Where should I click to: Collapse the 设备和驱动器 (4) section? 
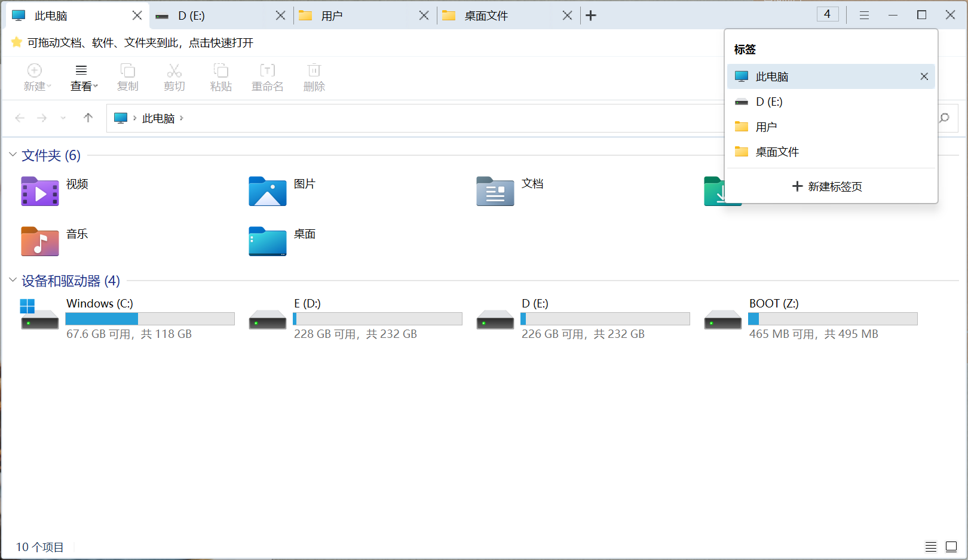(13, 281)
